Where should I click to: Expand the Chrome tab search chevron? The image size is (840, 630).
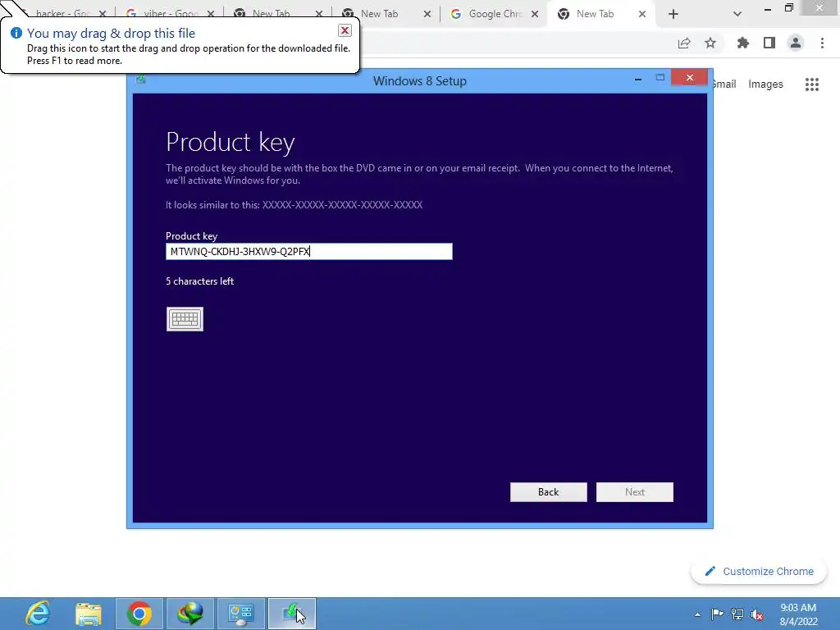coord(737,14)
